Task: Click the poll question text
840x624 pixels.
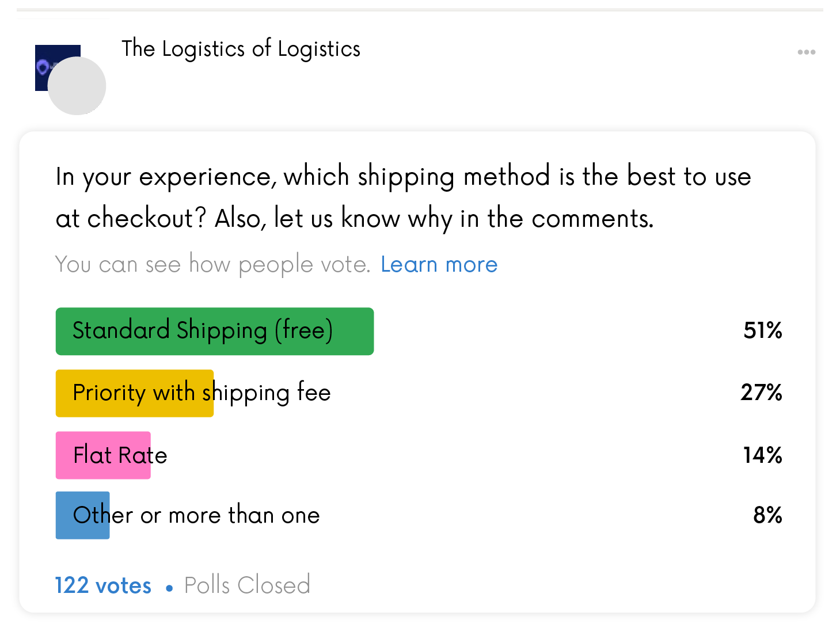Action: tap(403, 197)
